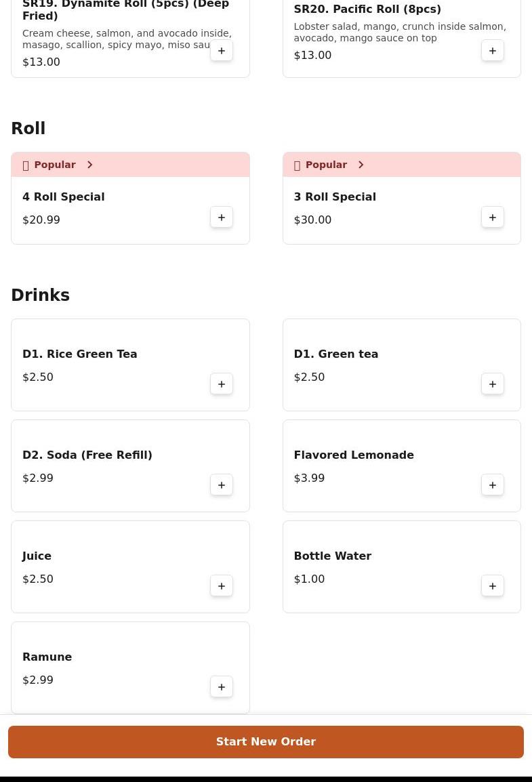The width and height of the screenshot is (532, 782).
Task: Expand Popular chevron above 4 Roll Special
Action: coord(89,165)
